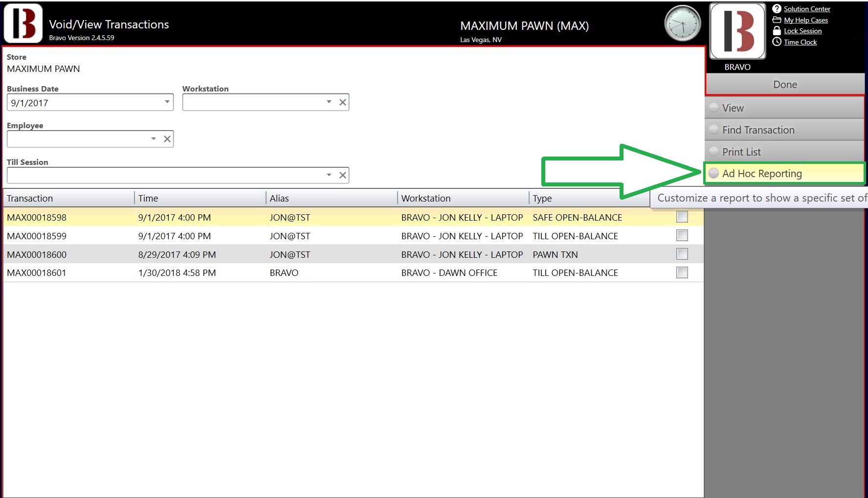Open the analog clock icon
Screen dimensions: 868x498
pos(683,23)
